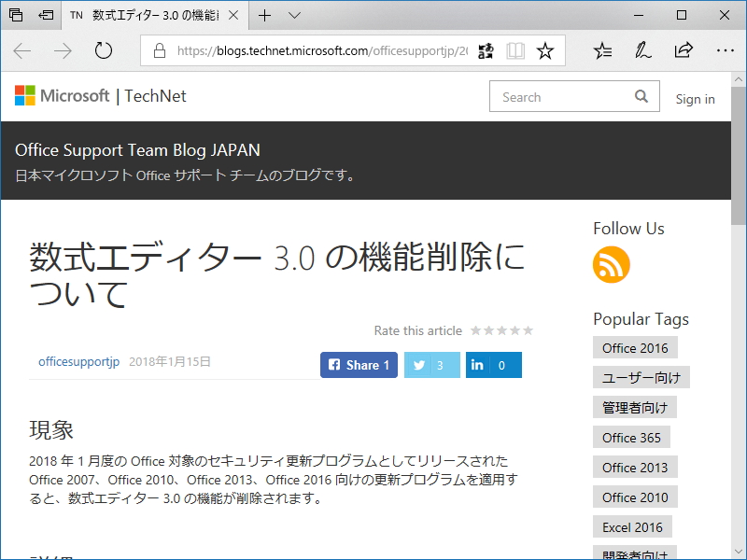Click the scrollbar up arrow
The height and width of the screenshot is (560, 747).
coord(739,79)
